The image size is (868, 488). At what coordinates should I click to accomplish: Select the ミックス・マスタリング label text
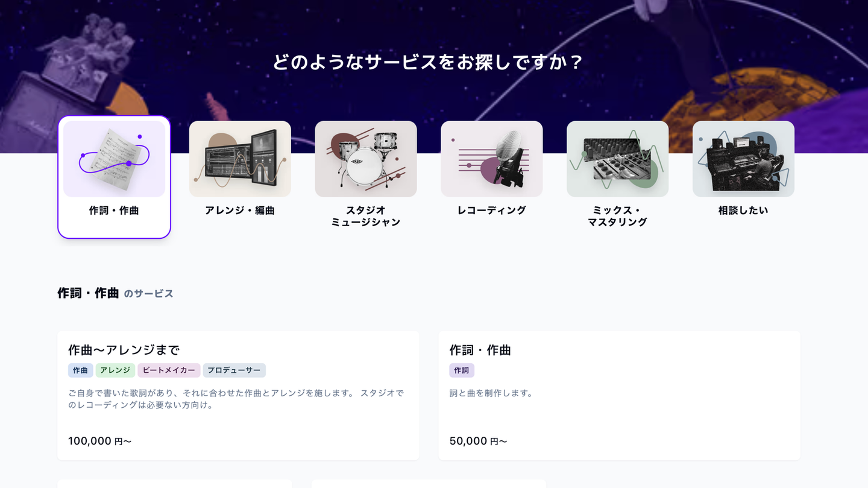click(x=618, y=216)
